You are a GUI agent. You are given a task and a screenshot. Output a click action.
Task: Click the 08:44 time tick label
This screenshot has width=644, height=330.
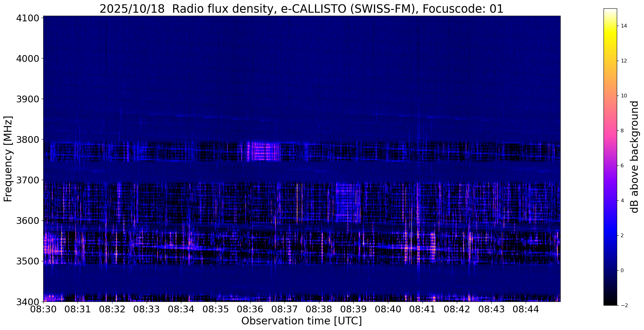526,309
